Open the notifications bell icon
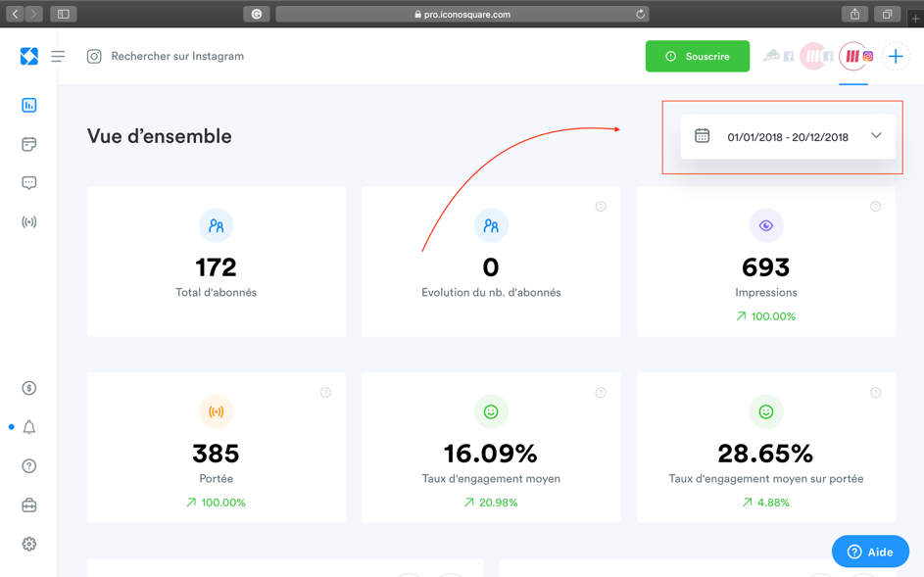The image size is (924, 577). pos(28,427)
